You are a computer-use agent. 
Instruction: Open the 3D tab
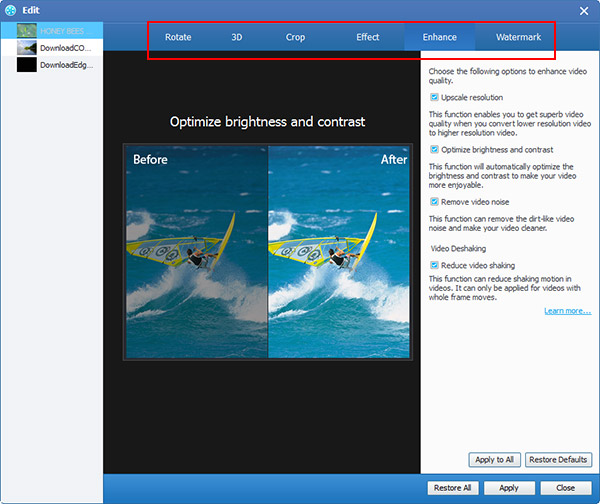[x=236, y=37]
